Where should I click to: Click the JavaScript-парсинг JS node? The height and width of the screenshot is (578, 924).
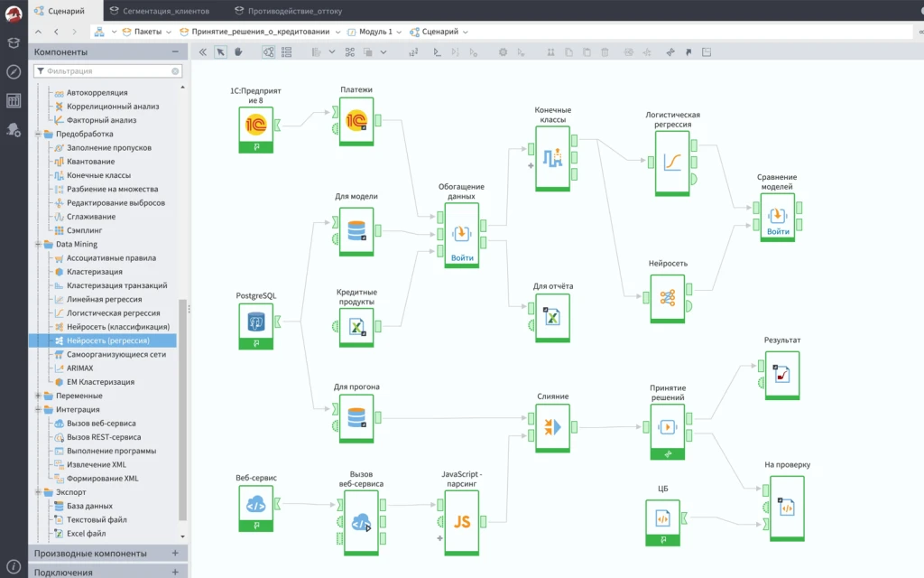pos(461,521)
